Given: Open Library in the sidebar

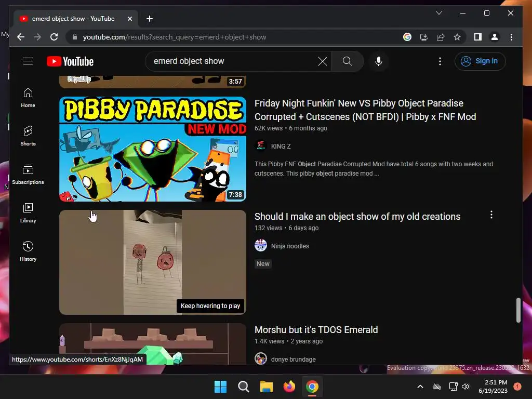Looking at the screenshot, I should [x=28, y=213].
